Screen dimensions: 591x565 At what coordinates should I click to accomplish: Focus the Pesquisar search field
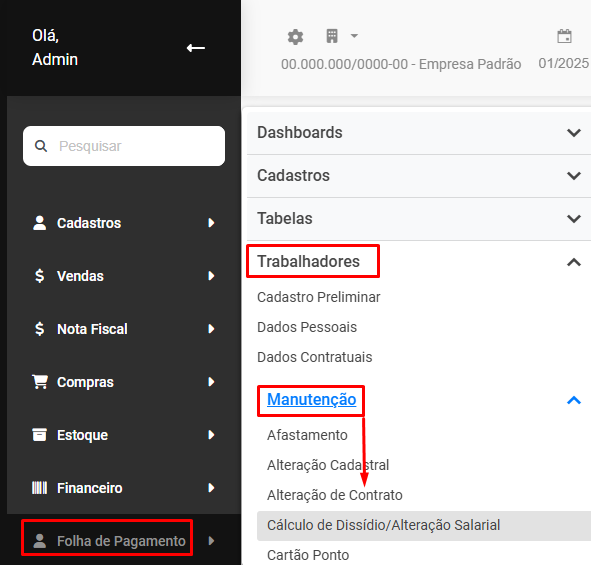[x=124, y=146]
